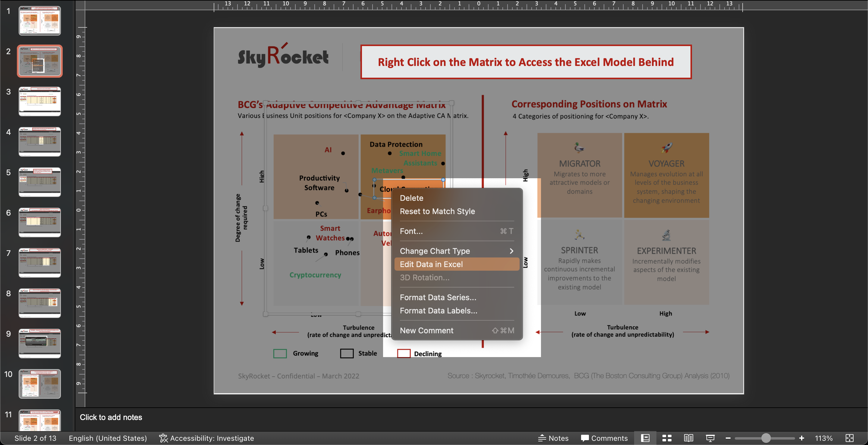Click the black Stable legend swatch
This screenshot has height=445, width=868.
click(347, 353)
